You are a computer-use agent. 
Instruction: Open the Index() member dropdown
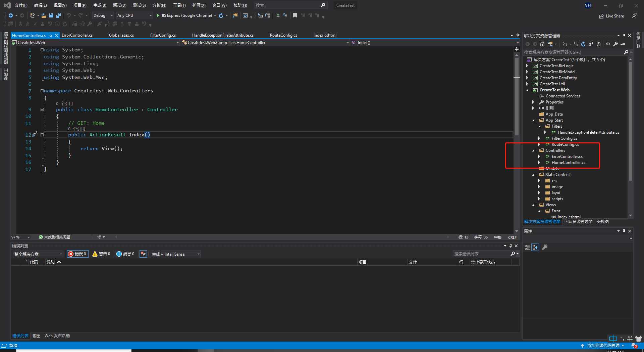435,43
